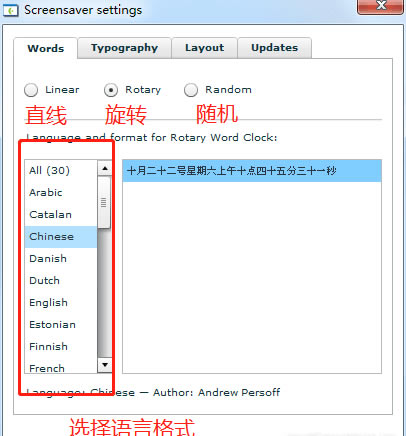This screenshot has width=406, height=436.
Task: Click the Words tab
Action: (46, 48)
